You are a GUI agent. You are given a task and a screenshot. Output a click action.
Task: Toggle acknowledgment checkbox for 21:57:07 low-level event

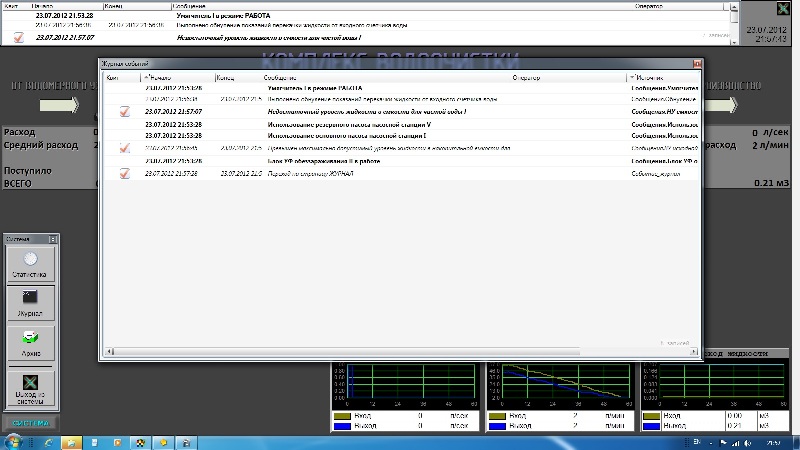coord(124,112)
